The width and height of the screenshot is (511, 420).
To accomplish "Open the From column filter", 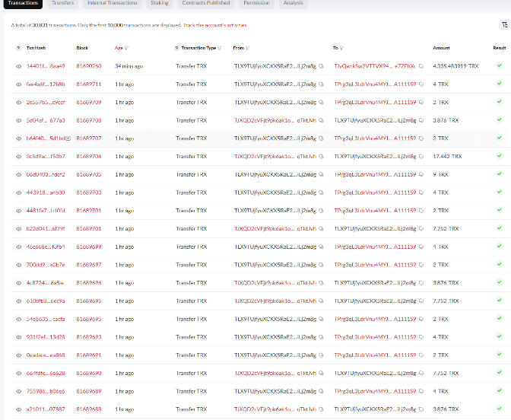I will point(249,48).
